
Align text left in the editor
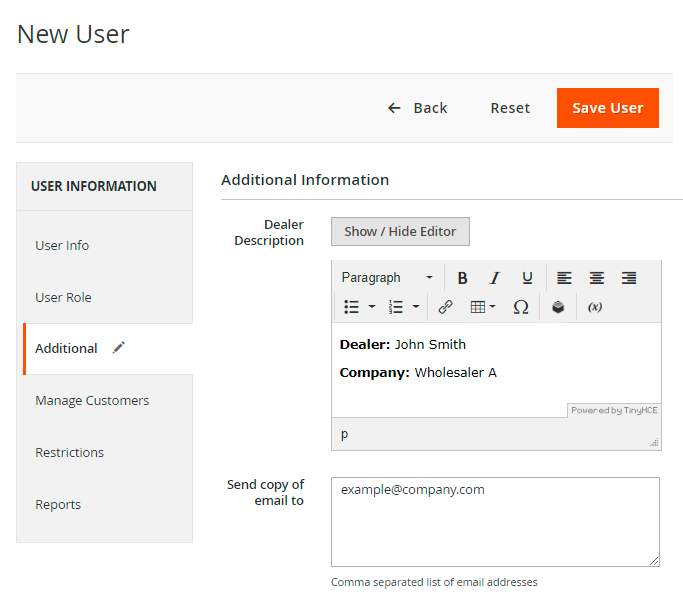tap(564, 278)
